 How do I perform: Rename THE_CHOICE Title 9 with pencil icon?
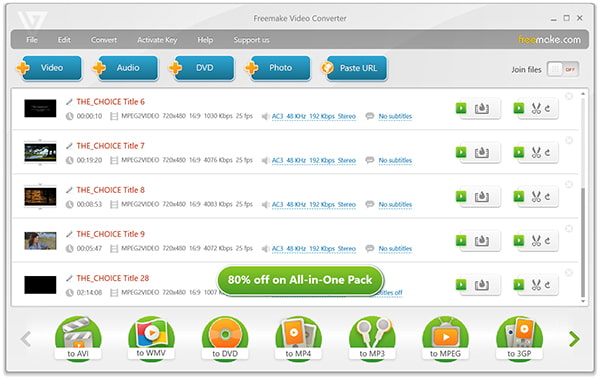(x=69, y=234)
